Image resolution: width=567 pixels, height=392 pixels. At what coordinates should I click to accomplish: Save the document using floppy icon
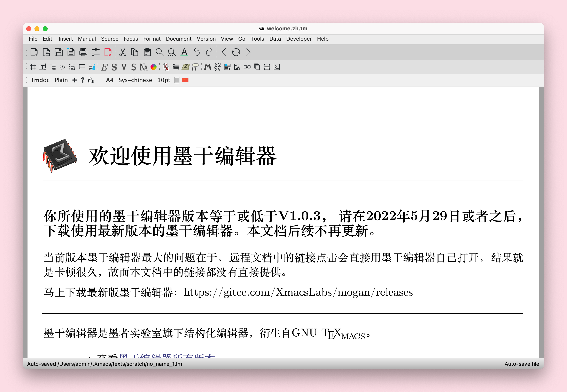tap(59, 52)
